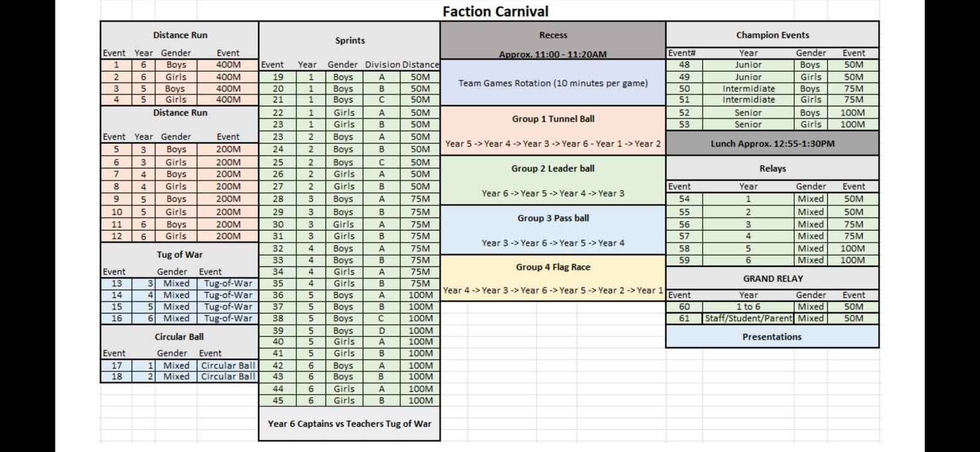Select the Faction Carnival title cell
The height and width of the screenshot is (452, 980).
[495, 11]
